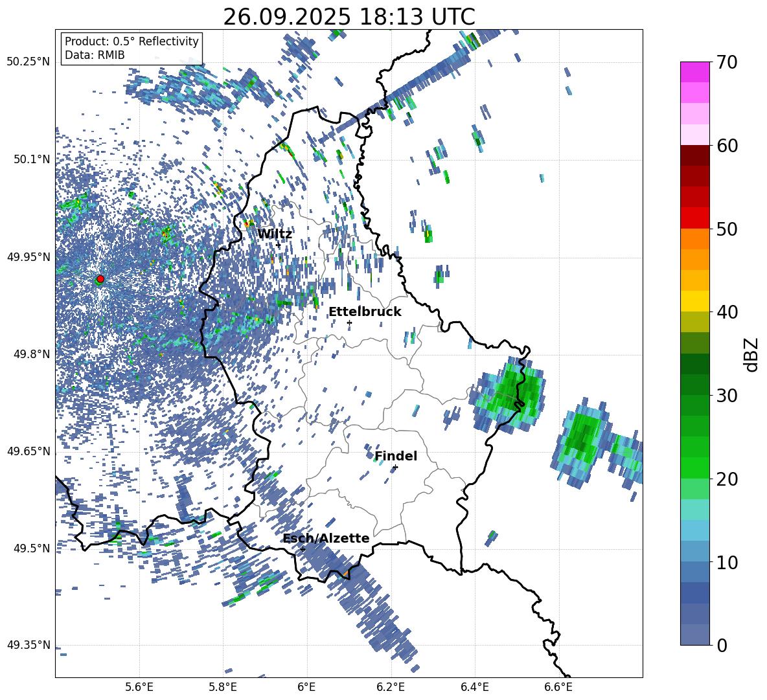
Task: Click the colorbar value 50
Action: 727,229
